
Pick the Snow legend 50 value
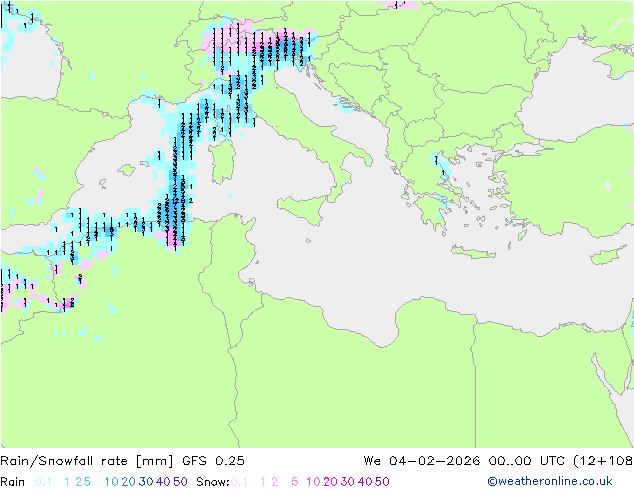pyautogui.click(x=382, y=482)
